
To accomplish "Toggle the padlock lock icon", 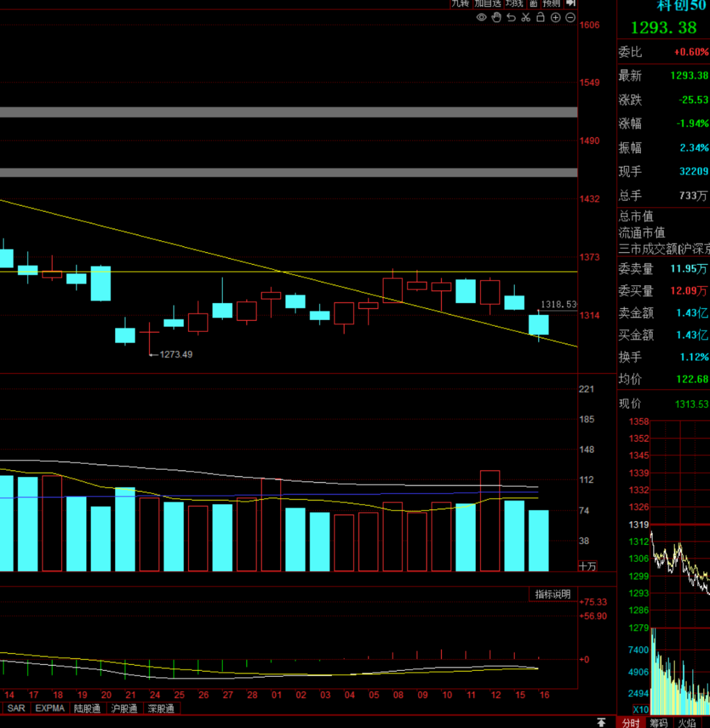I will (x=540, y=18).
